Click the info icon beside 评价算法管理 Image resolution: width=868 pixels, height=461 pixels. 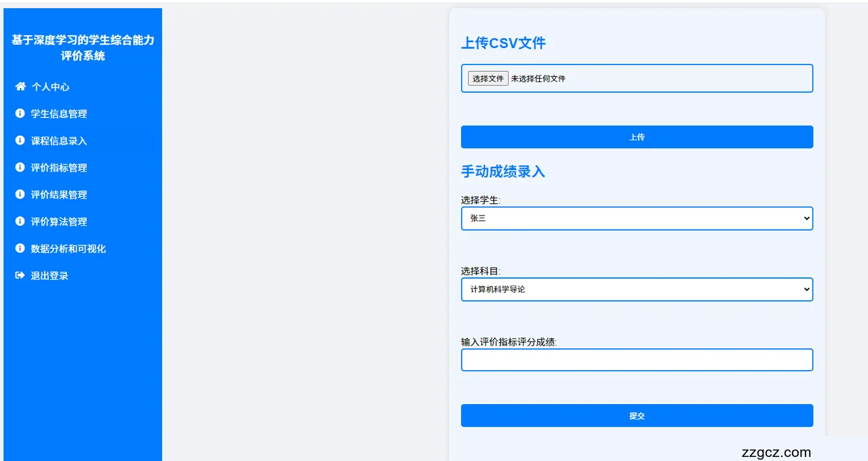20,222
